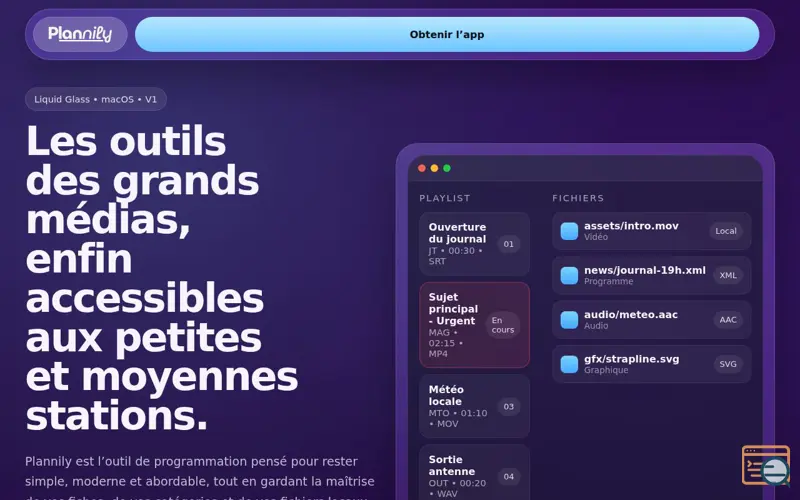Click the SVG tag on strapline.svg
The image size is (800, 500).
coord(728,364)
